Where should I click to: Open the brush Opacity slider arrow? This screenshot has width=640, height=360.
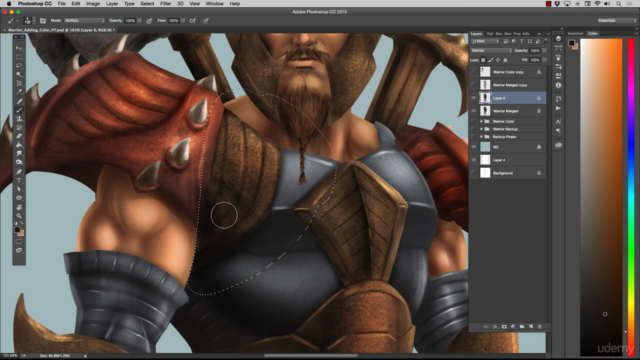click(x=140, y=20)
